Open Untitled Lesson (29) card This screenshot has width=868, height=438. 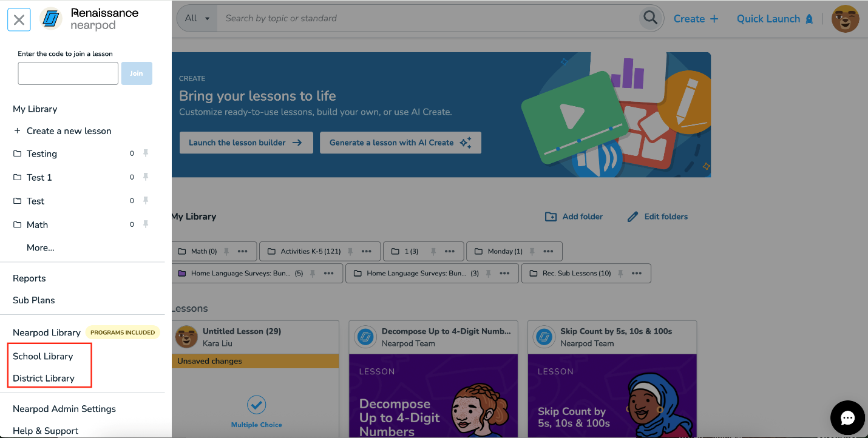[x=256, y=379]
